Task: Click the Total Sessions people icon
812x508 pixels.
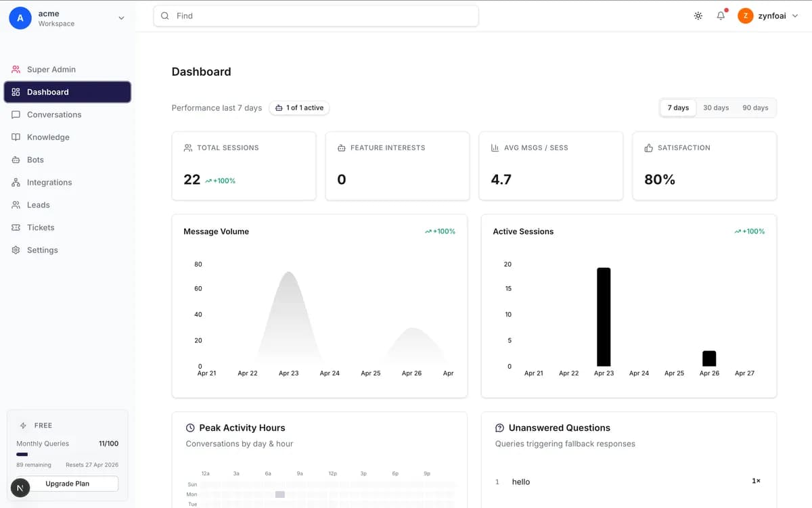Action: pyautogui.click(x=188, y=147)
